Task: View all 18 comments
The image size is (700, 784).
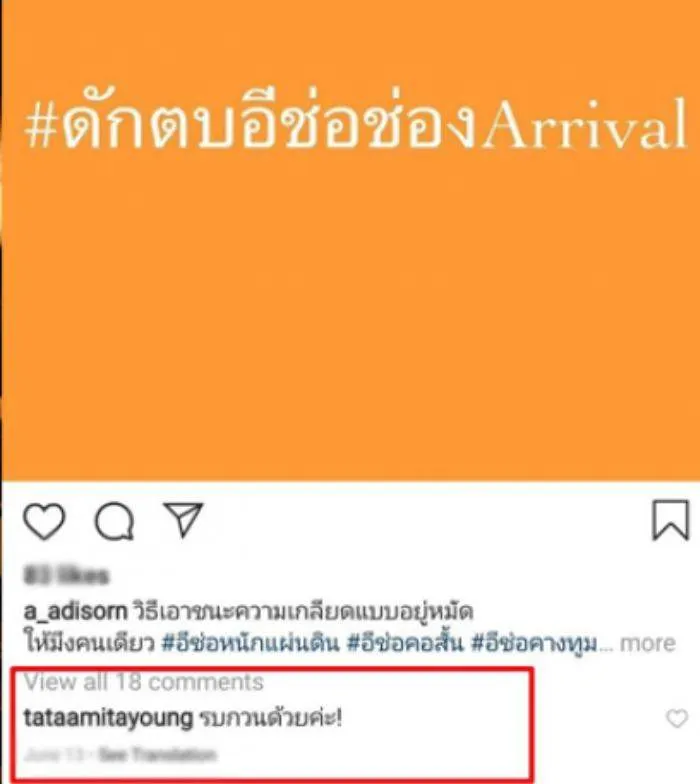Action: pyautogui.click(x=144, y=682)
